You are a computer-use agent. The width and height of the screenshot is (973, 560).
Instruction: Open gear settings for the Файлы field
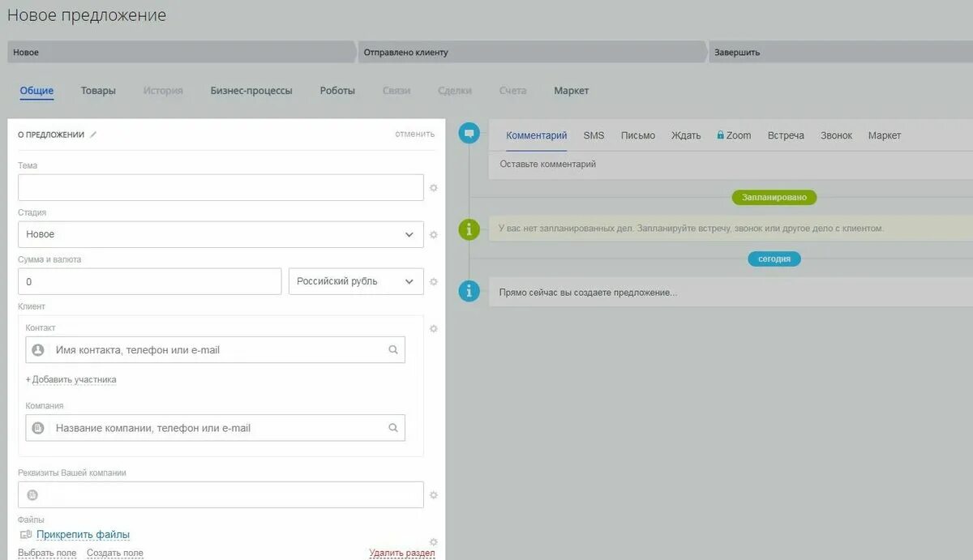(434, 541)
